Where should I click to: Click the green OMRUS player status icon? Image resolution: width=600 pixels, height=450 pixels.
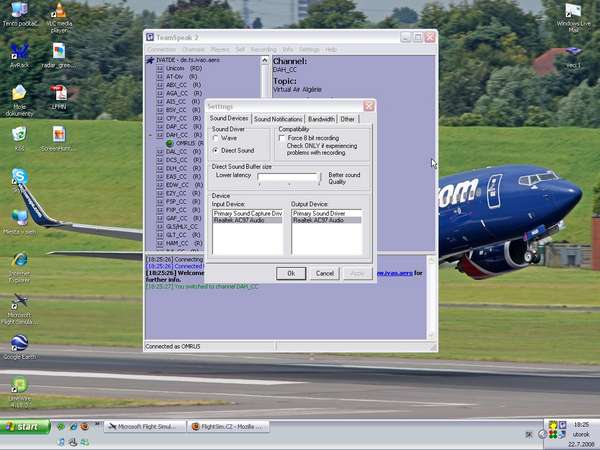pyautogui.click(x=170, y=143)
